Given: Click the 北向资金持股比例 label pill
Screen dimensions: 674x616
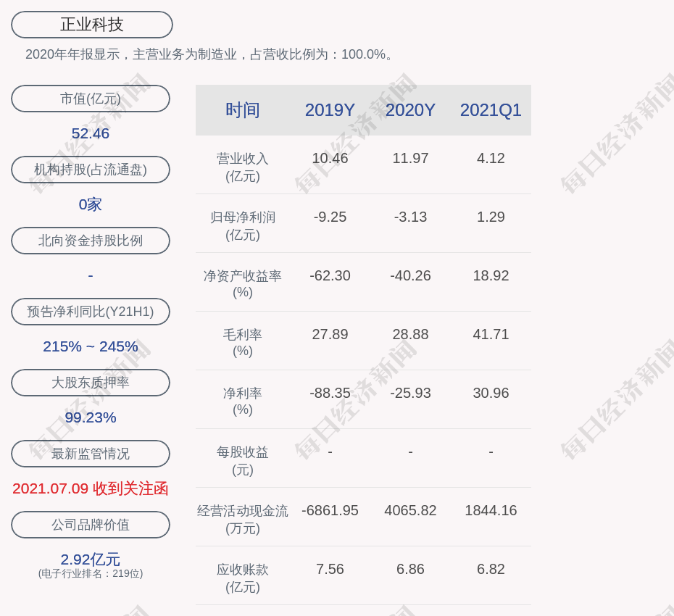Looking at the screenshot, I should click(91, 241).
